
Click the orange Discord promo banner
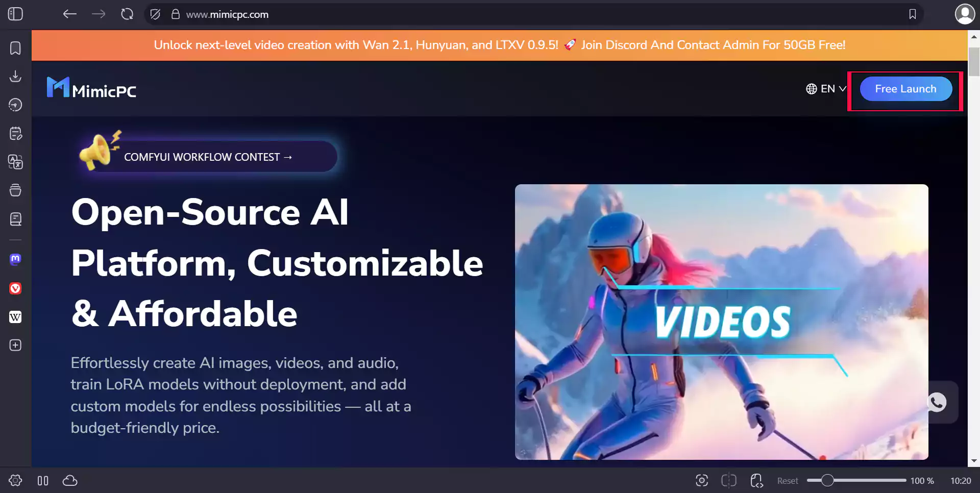(499, 45)
